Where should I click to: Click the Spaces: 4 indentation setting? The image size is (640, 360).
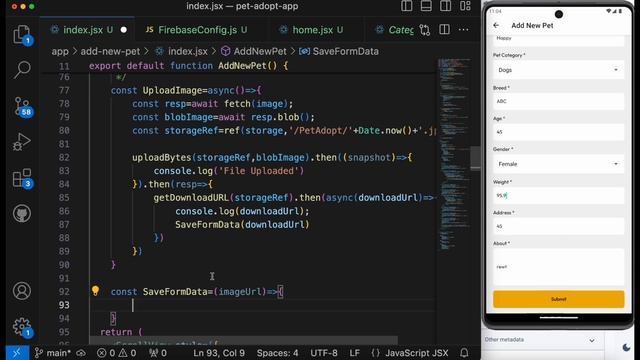coord(278,353)
